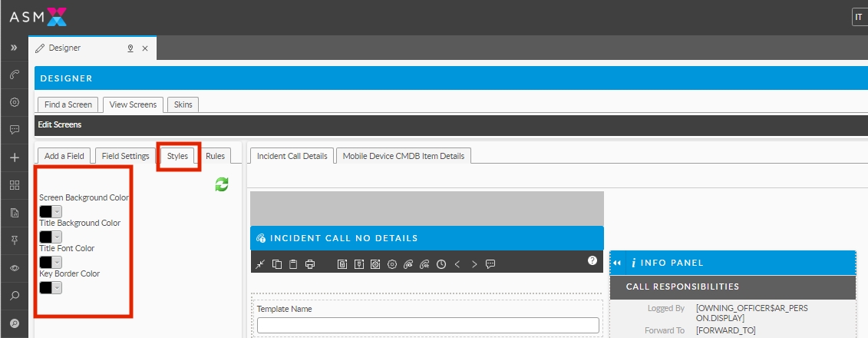Switch to the Field Settings tab
The width and height of the screenshot is (868, 338).
125,156
